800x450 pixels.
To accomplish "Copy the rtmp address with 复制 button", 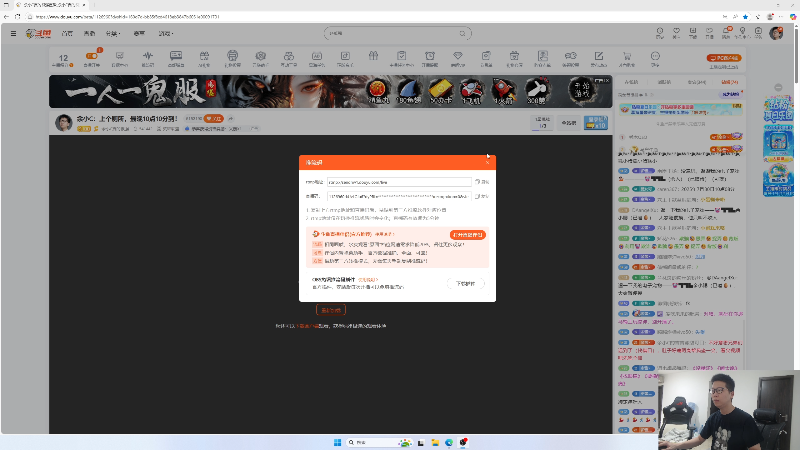I will coord(482,182).
